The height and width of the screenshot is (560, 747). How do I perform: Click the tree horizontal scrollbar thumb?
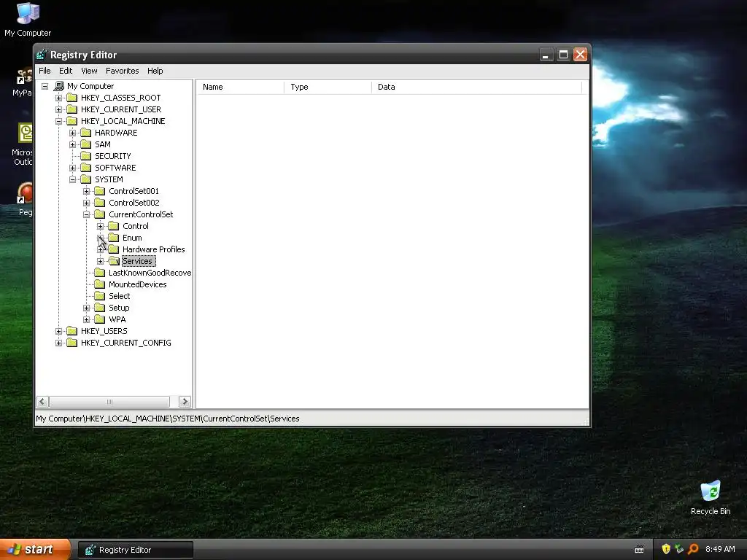pyautogui.click(x=109, y=402)
